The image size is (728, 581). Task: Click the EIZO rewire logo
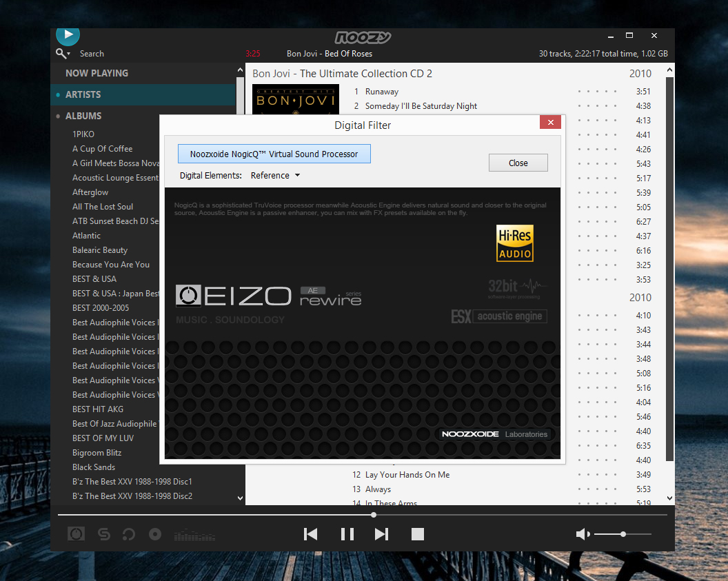pyautogui.click(x=269, y=296)
